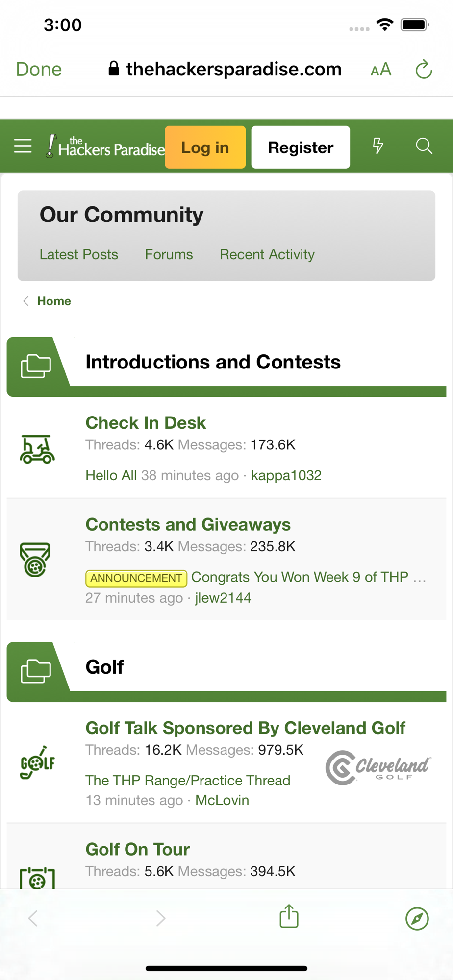The height and width of the screenshot is (980, 453).
Task: Go back to the Home breadcrumb
Action: tap(54, 301)
